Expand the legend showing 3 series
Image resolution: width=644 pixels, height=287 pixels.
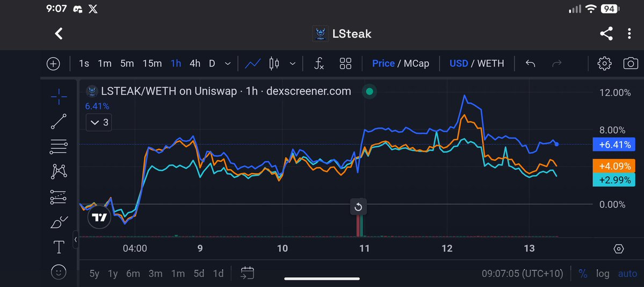click(x=99, y=122)
